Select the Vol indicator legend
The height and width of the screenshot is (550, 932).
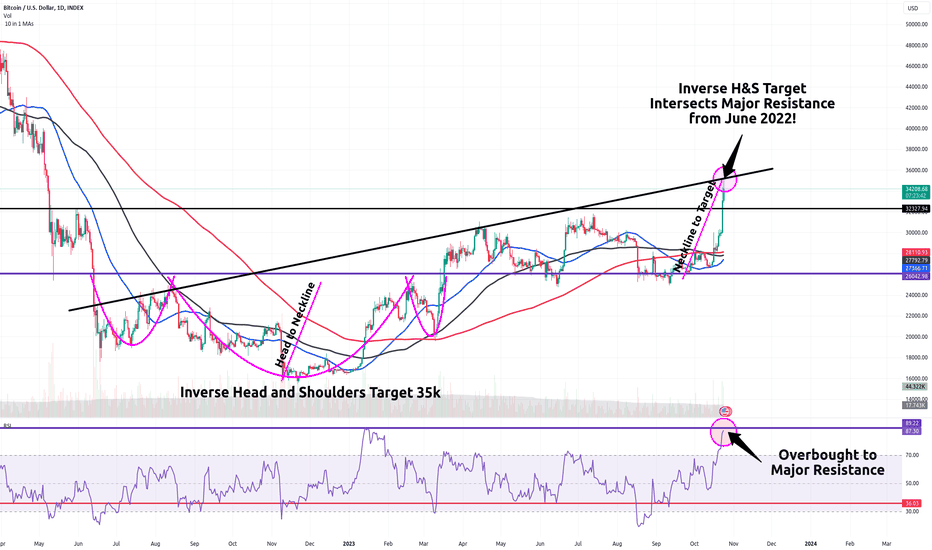[7, 16]
